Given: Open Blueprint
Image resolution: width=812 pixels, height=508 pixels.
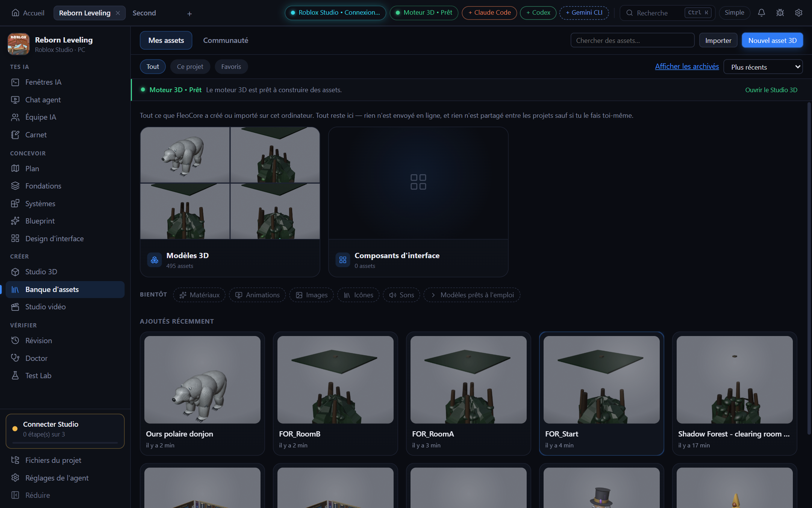Looking at the screenshot, I should point(65,221).
